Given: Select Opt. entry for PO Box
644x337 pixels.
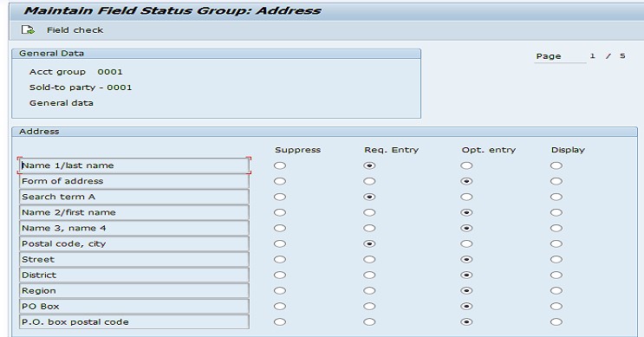Looking at the screenshot, I should (466, 306).
